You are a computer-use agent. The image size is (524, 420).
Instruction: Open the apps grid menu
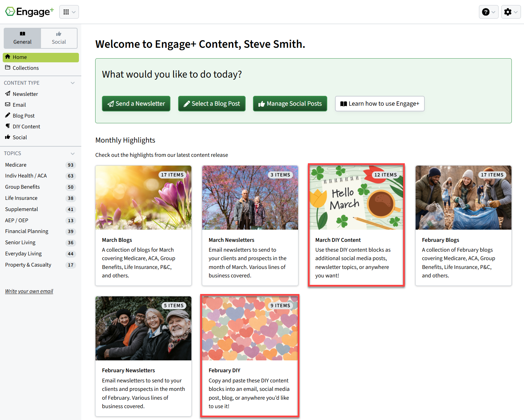tap(69, 12)
